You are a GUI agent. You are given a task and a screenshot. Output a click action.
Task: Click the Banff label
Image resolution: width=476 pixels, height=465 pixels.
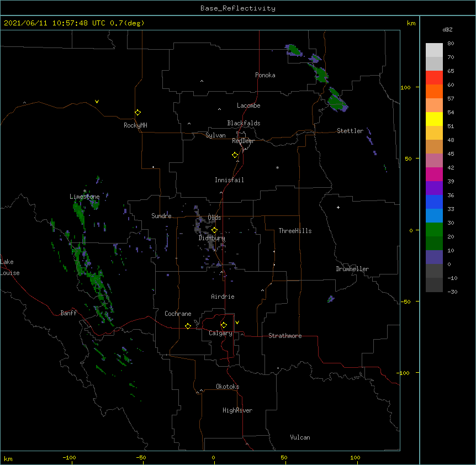68,313
